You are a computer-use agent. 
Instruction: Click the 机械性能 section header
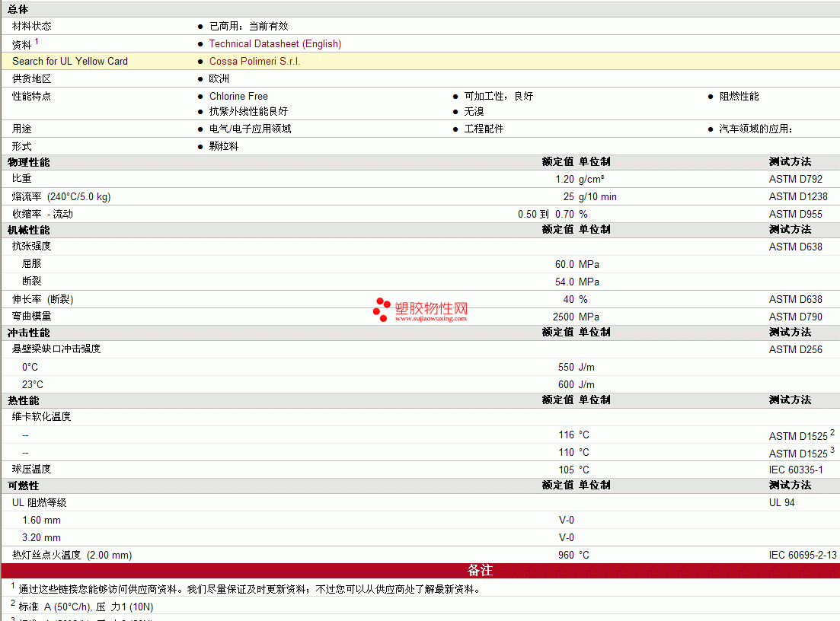click(28, 230)
